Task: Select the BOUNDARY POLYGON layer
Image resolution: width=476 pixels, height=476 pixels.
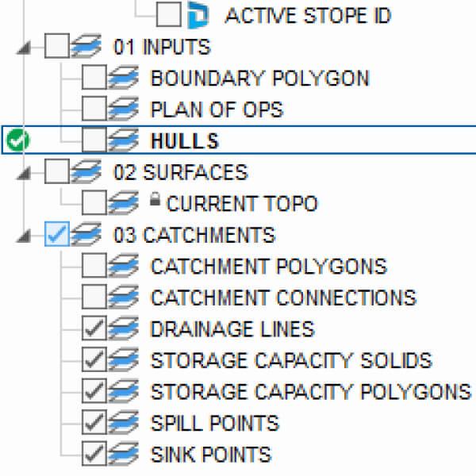Action: (x=260, y=79)
